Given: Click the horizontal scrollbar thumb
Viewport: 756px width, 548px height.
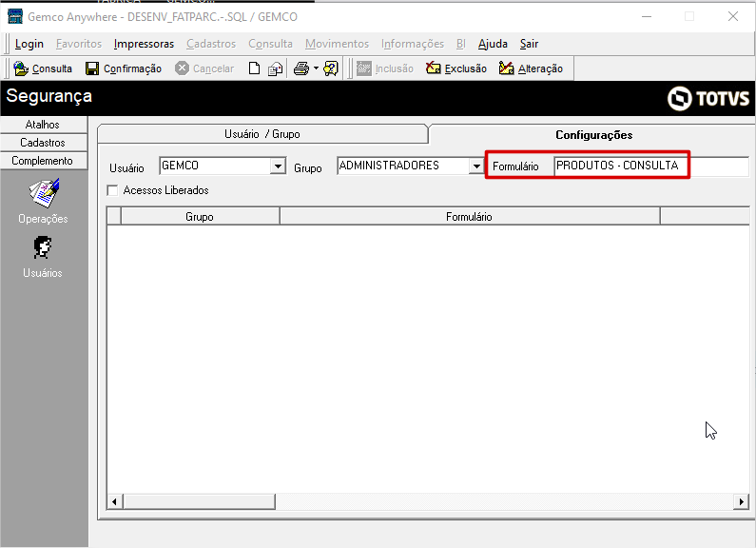Looking at the screenshot, I should (x=199, y=501).
